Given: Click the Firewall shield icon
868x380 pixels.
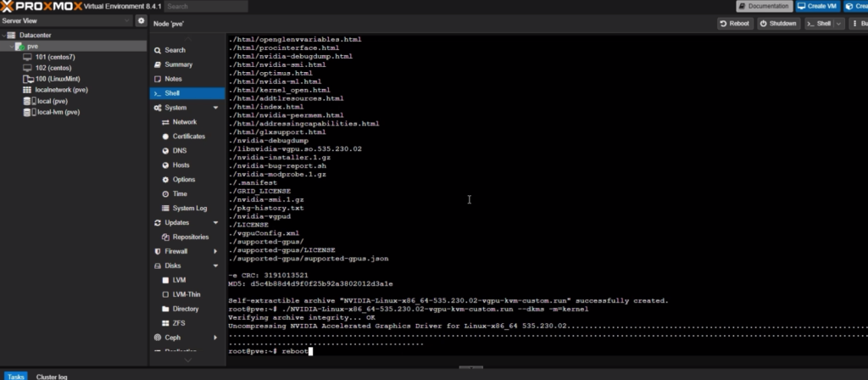Looking at the screenshot, I should tap(158, 252).
